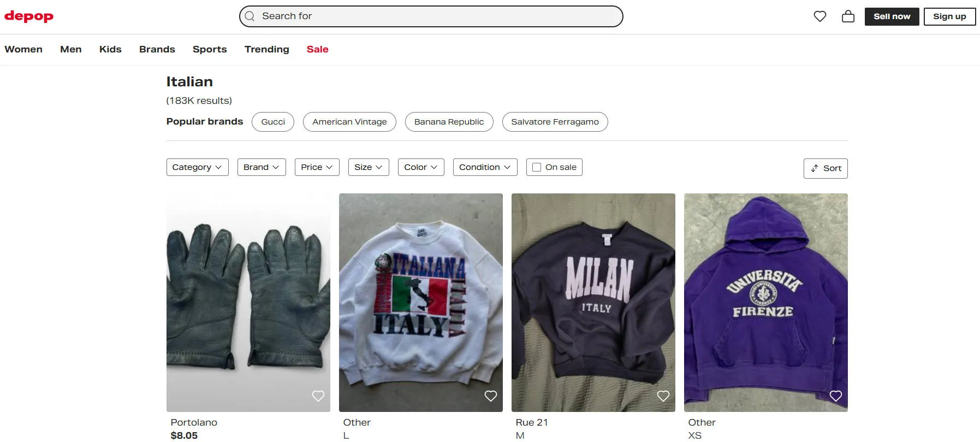Click the Sign up button
This screenshot has height=442, width=980.
[x=949, y=16]
